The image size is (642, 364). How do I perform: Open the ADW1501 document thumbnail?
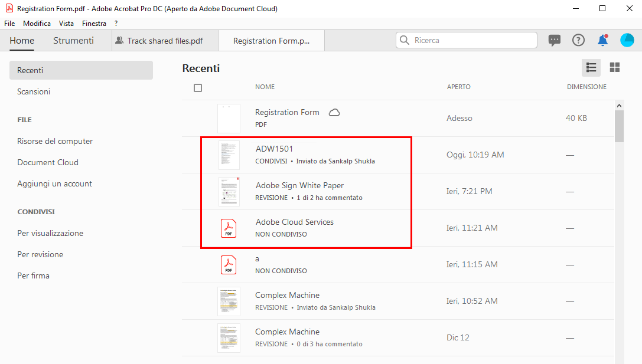(x=229, y=155)
